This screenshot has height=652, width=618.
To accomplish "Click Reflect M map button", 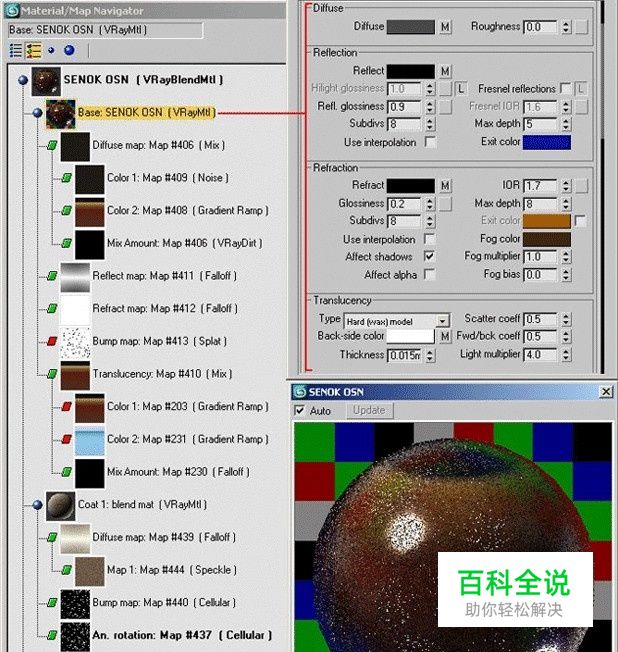I will point(445,71).
